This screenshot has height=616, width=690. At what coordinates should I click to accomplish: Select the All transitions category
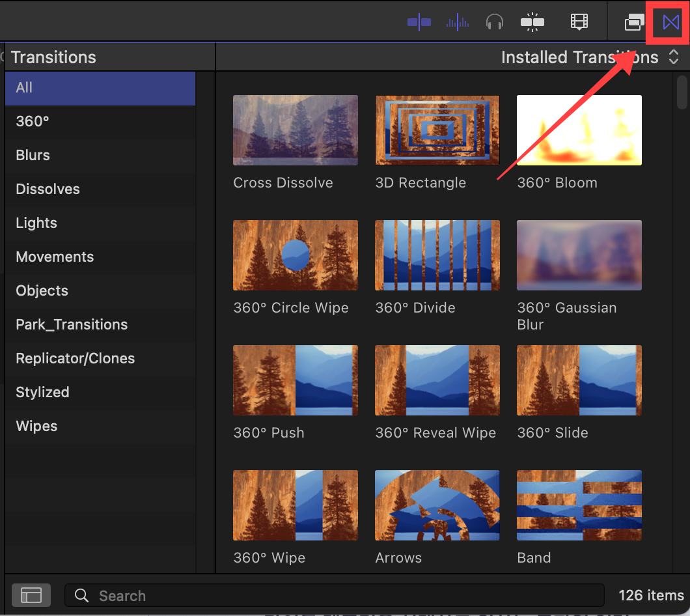(x=100, y=88)
